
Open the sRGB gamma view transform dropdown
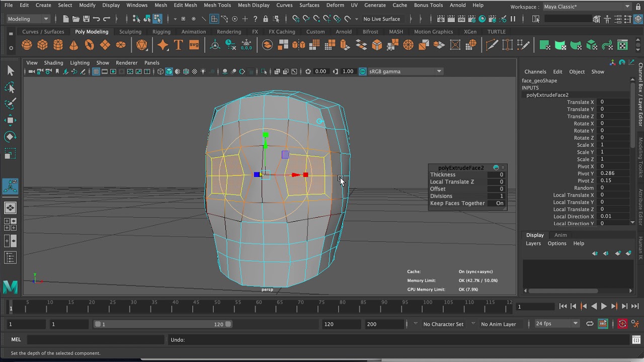pos(405,71)
